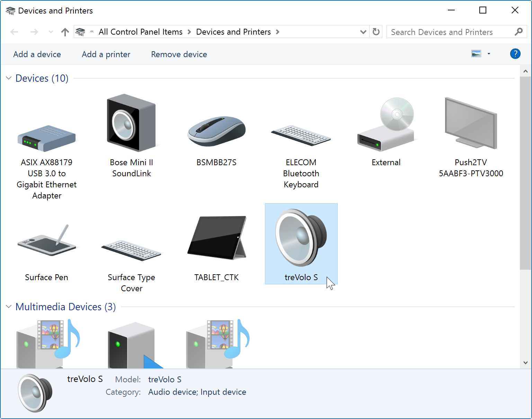Select the Bose Mini II SoundLink speaker icon

(x=131, y=123)
